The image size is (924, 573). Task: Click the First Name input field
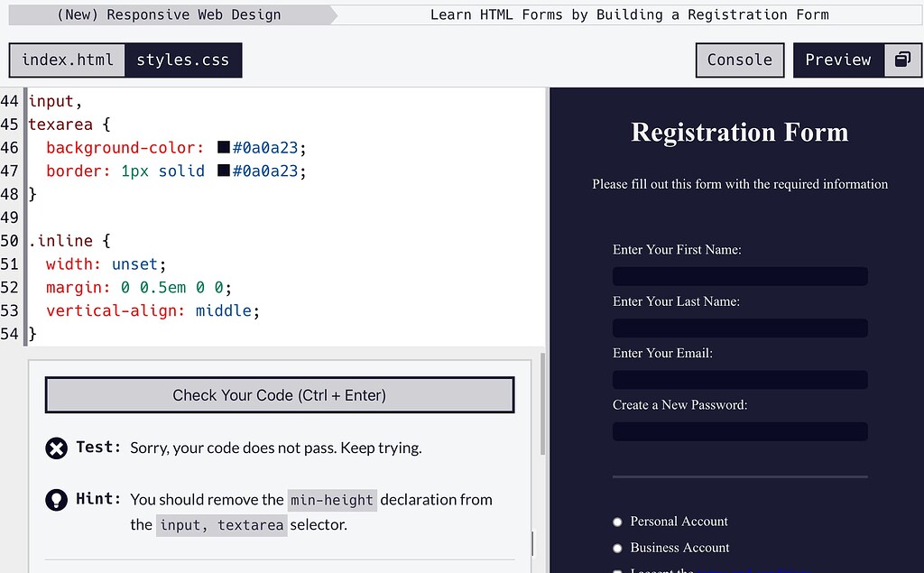(x=739, y=275)
